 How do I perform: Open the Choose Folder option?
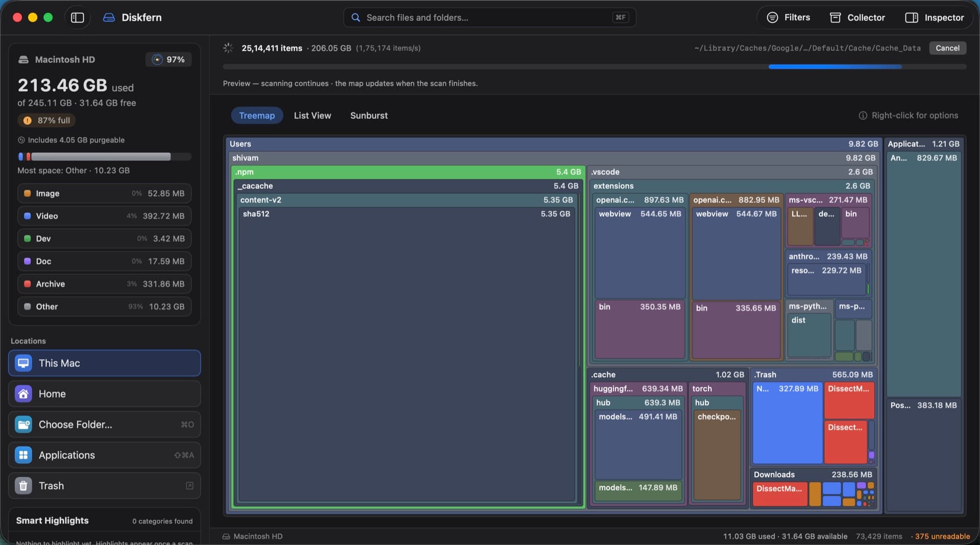click(105, 424)
